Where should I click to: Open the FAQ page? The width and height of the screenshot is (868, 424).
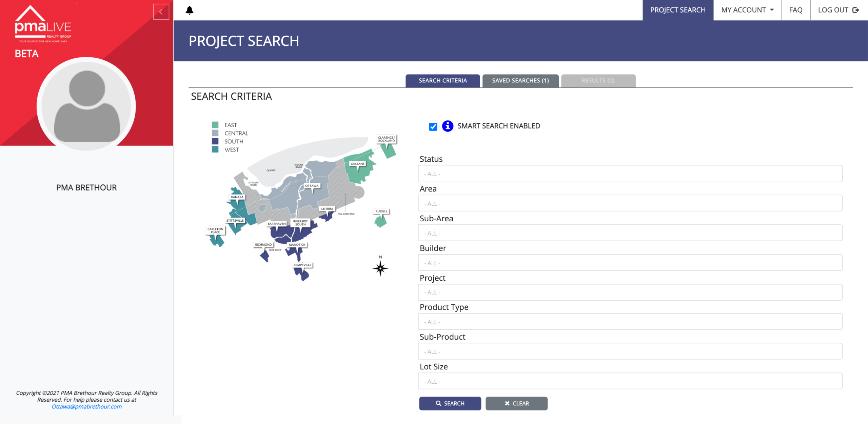pyautogui.click(x=795, y=10)
